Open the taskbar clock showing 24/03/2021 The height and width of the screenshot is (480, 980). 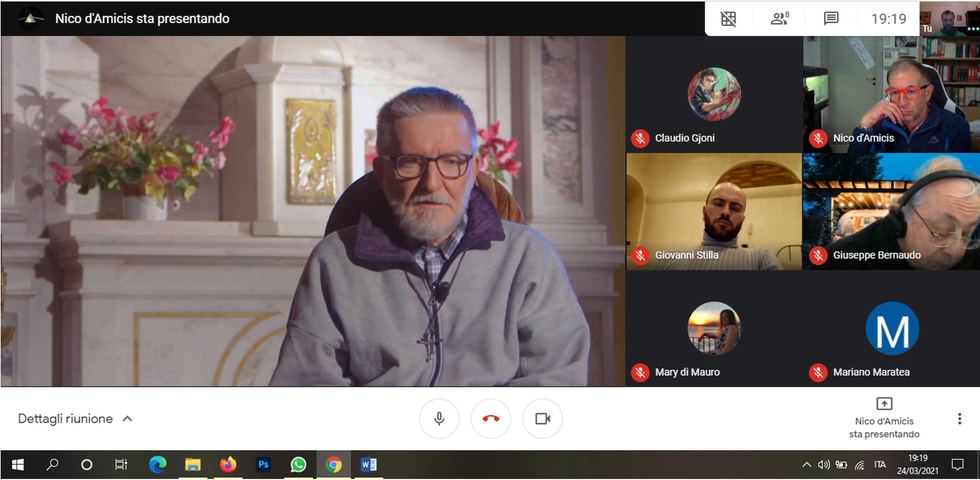918,465
